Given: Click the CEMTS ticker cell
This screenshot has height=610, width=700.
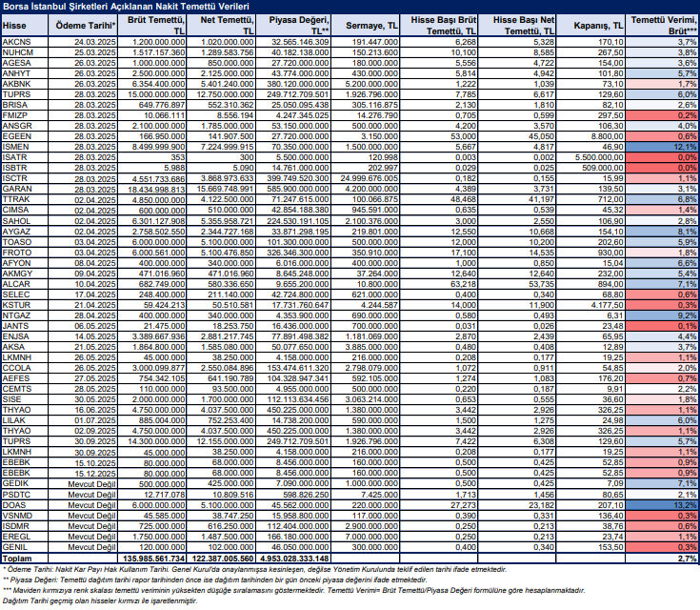Looking at the screenshot, I should click(25, 389).
